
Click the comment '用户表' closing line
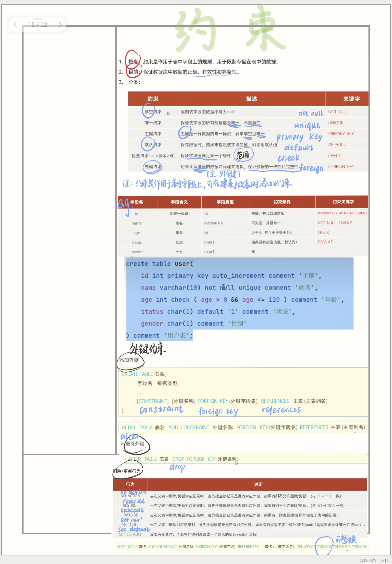click(x=160, y=336)
